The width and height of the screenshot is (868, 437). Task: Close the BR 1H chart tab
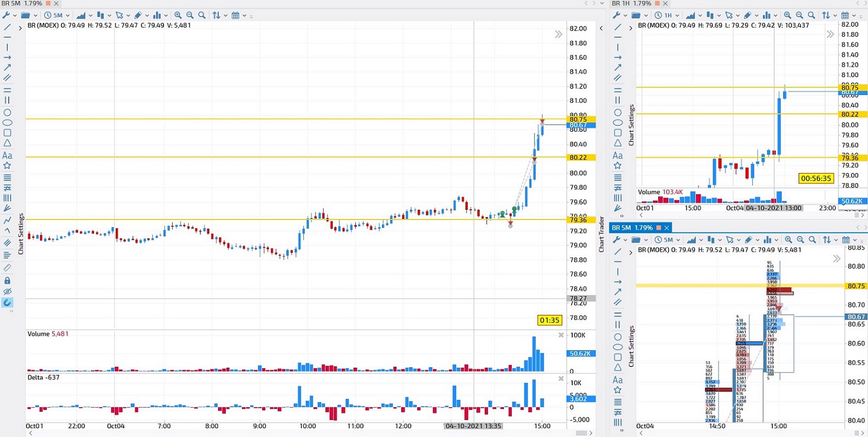tap(665, 3)
